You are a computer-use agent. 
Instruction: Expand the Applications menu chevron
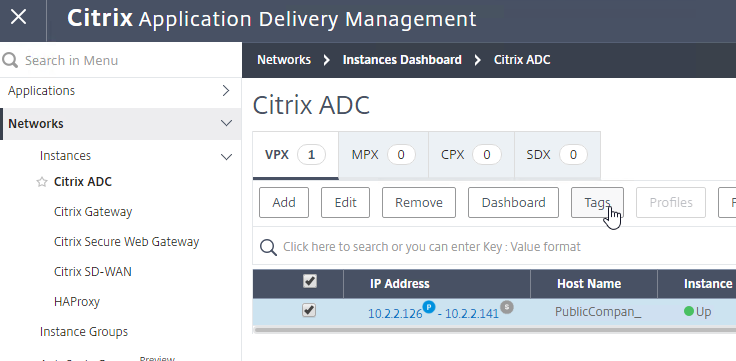[x=226, y=91]
